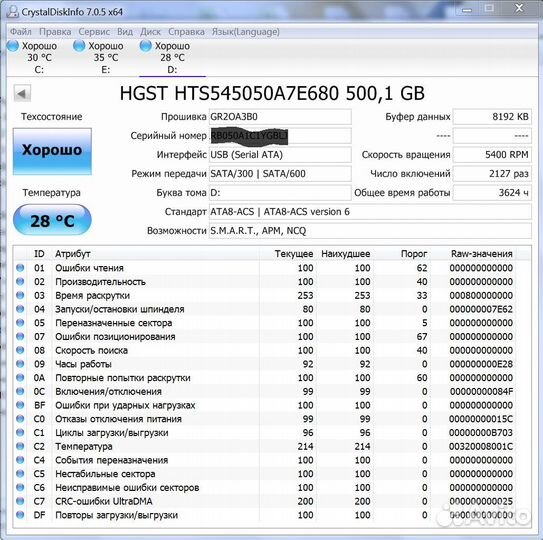Click raw value 00800000000 in Время раскрутки row
The width and height of the screenshot is (543, 540).
481,295
